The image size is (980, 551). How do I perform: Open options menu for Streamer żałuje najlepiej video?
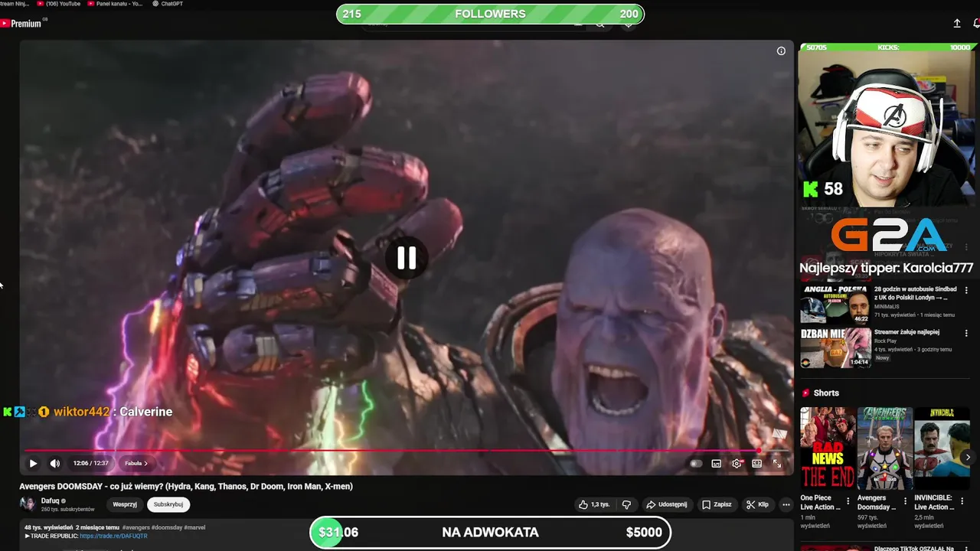click(966, 333)
